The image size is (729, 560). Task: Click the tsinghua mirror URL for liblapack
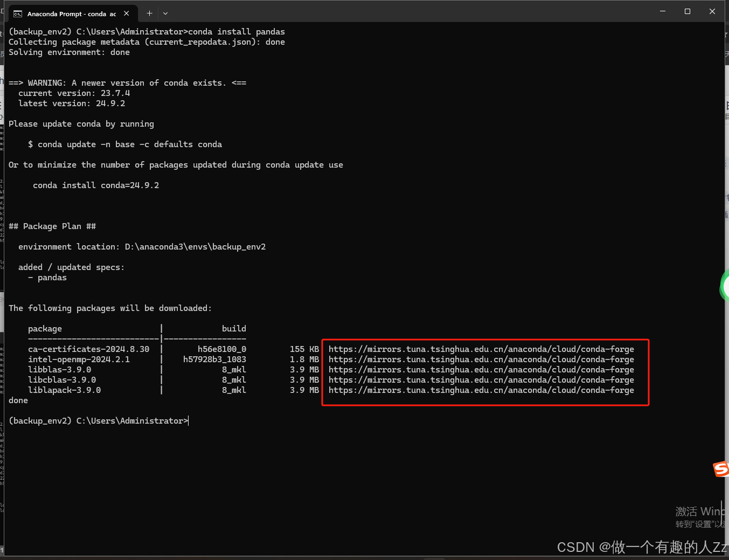pos(481,390)
